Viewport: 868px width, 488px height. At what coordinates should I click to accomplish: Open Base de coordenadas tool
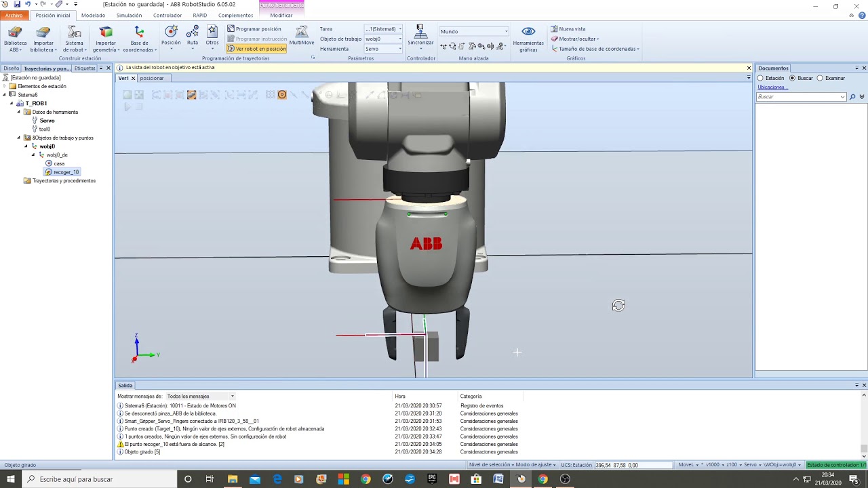pyautogui.click(x=139, y=39)
